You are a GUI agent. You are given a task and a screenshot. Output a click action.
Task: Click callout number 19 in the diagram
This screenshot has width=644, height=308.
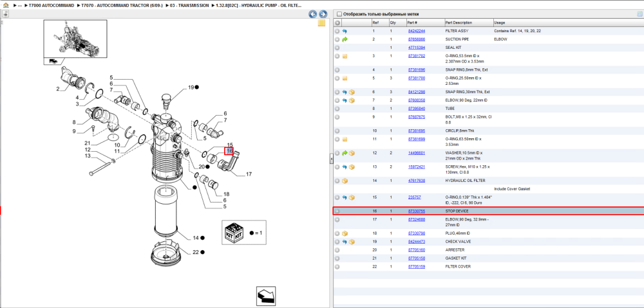click(191, 87)
